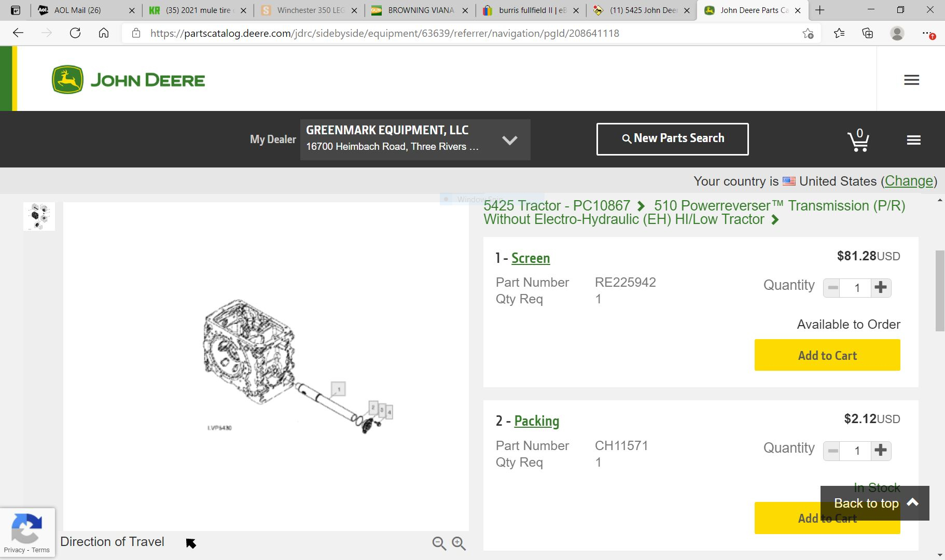Open the dark toolbar hamburger menu
Screen dimensions: 945x560
[x=914, y=140]
